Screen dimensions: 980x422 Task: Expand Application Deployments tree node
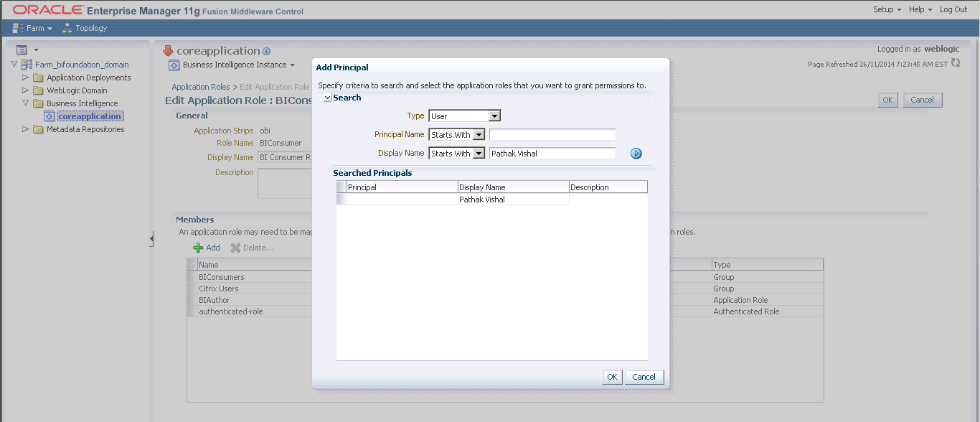(x=26, y=78)
